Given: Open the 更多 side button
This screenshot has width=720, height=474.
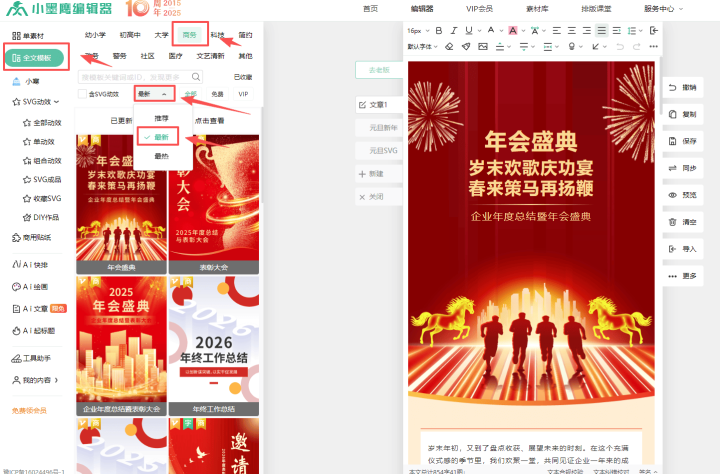Looking at the screenshot, I should click(683, 276).
